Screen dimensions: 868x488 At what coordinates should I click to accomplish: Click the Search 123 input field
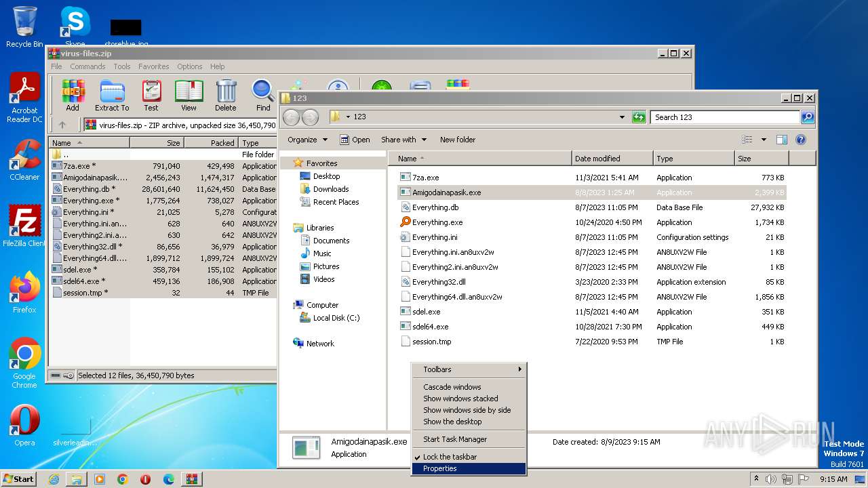pyautogui.click(x=725, y=117)
